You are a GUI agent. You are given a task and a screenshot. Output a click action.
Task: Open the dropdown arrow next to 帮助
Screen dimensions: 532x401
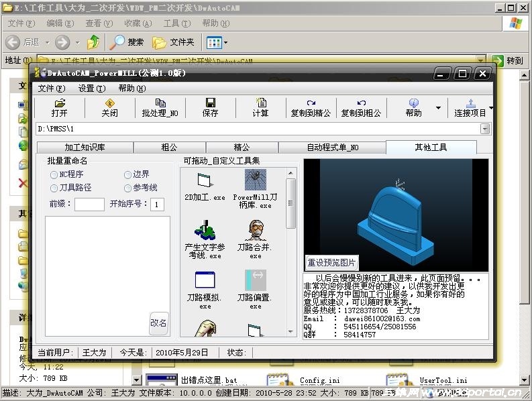438,108
